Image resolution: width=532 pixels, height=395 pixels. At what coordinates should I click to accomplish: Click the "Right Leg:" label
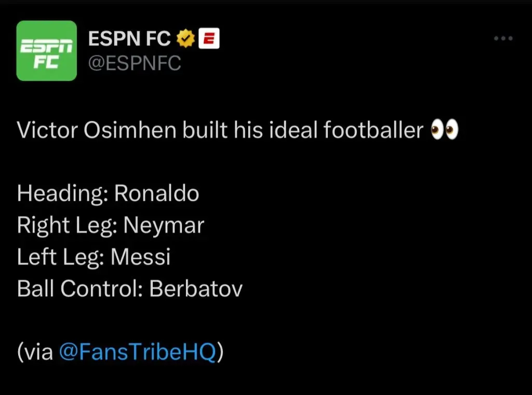[x=67, y=225]
